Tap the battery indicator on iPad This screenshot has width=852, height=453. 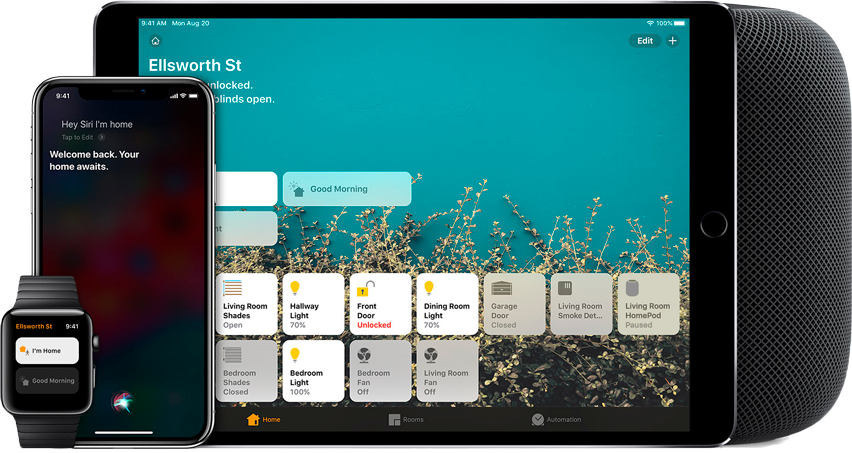click(x=679, y=23)
